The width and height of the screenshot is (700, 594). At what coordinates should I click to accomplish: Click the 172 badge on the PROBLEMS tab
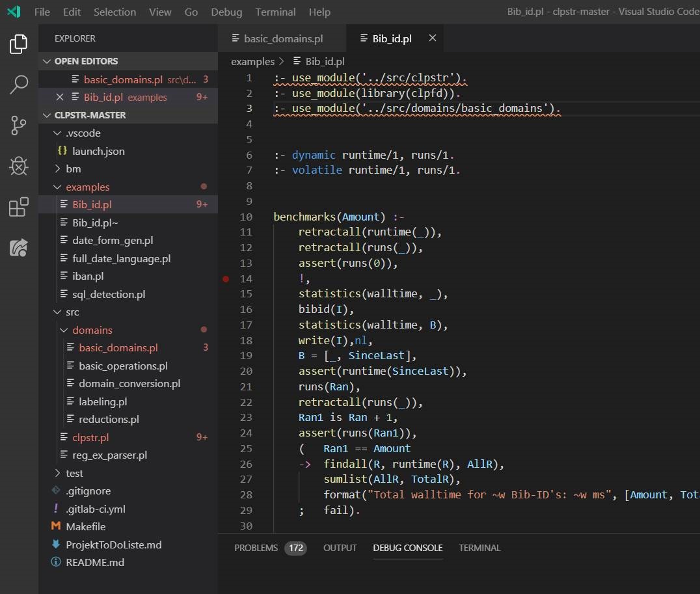pos(296,548)
